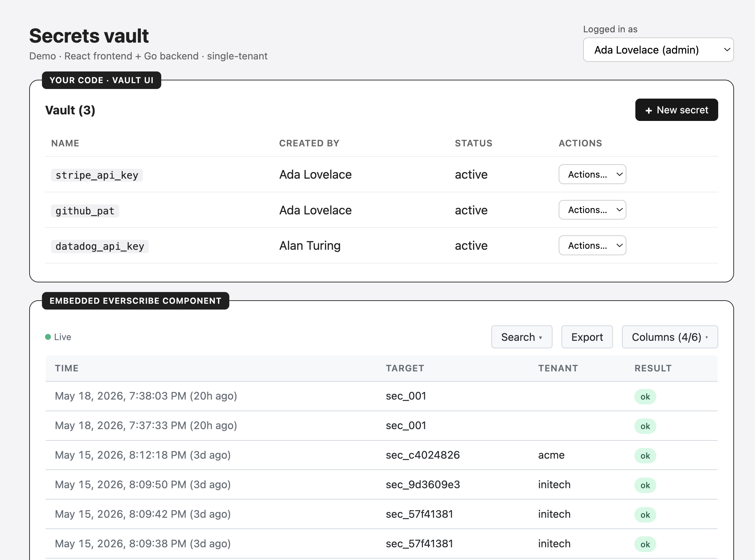755x560 pixels.
Task: Click the Secrets vault page title
Action: coord(89,36)
